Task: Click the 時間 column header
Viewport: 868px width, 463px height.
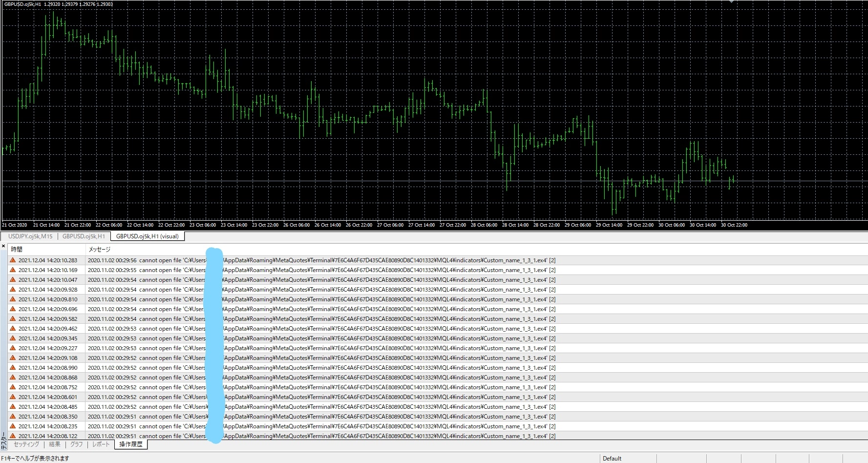Action: pyautogui.click(x=17, y=250)
